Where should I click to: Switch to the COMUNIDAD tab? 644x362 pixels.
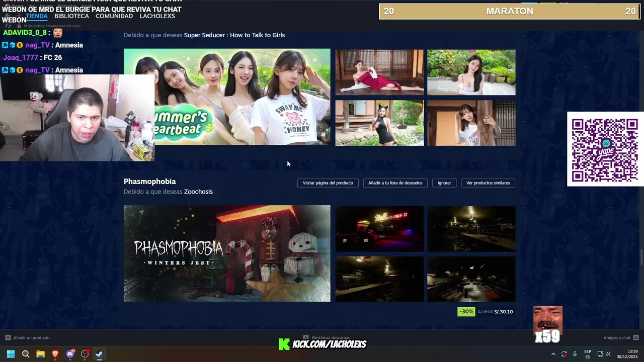(114, 16)
